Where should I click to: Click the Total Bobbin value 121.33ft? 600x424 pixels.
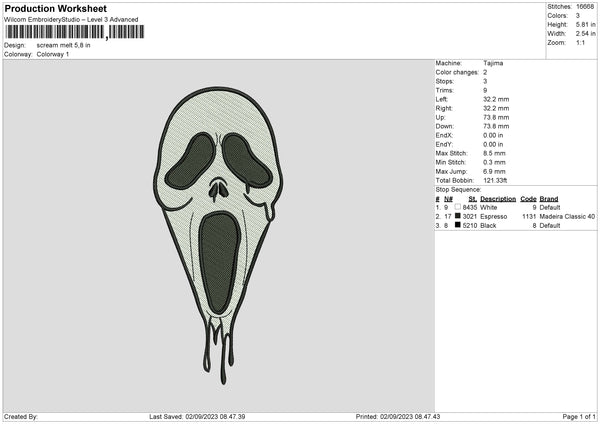coord(495,180)
